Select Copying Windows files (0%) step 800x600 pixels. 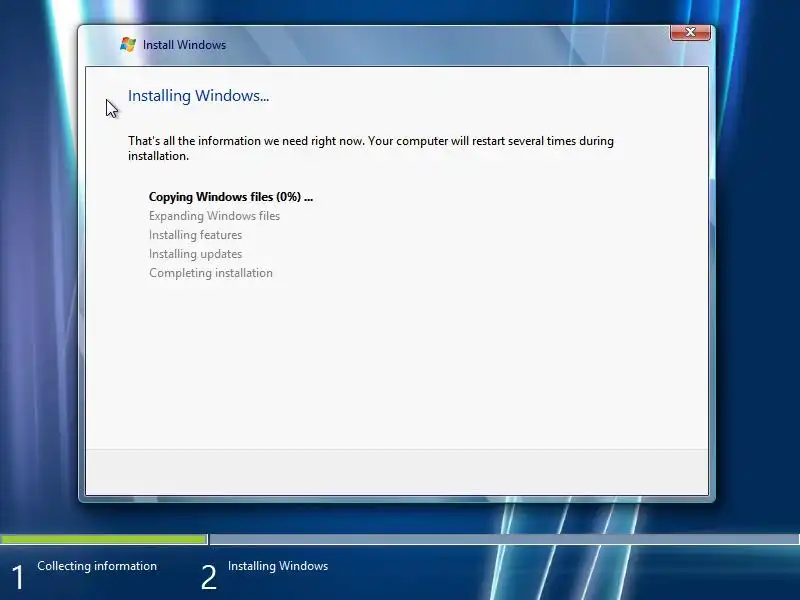[231, 197]
